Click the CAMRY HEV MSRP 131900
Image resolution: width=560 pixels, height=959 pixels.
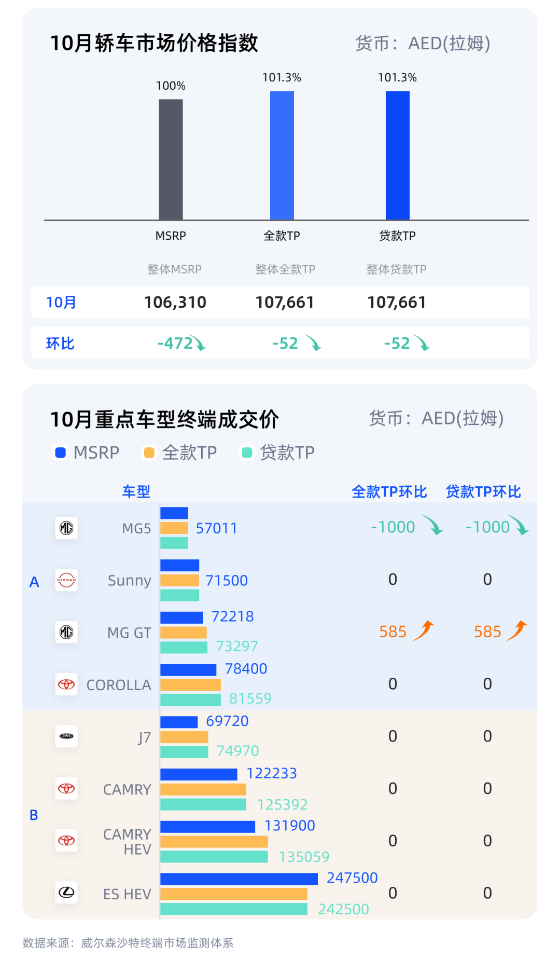pyautogui.click(x=290, y=825)
